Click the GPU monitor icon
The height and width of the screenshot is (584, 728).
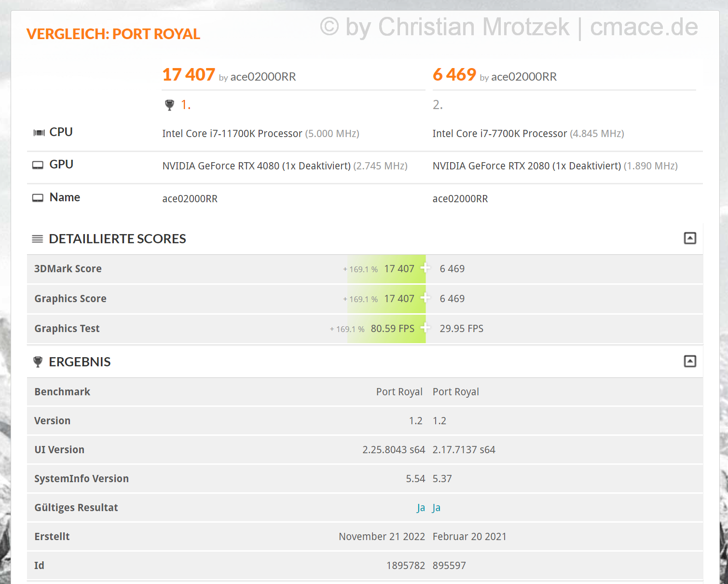38,165
